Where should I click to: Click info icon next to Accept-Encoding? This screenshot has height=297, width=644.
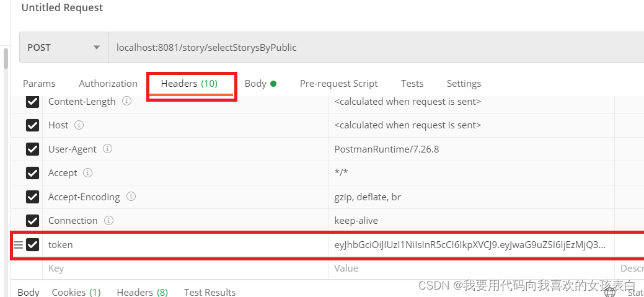(x=131, y=197)
